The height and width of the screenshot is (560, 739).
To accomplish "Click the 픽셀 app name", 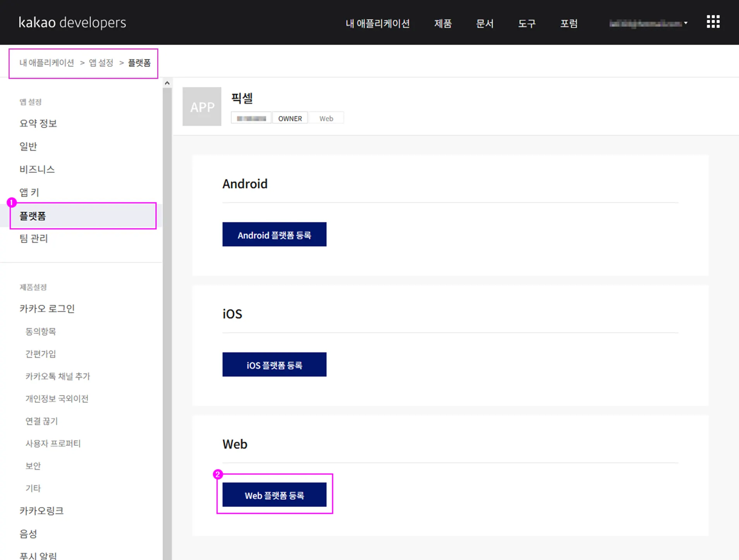I will click(x=242, y=98).
